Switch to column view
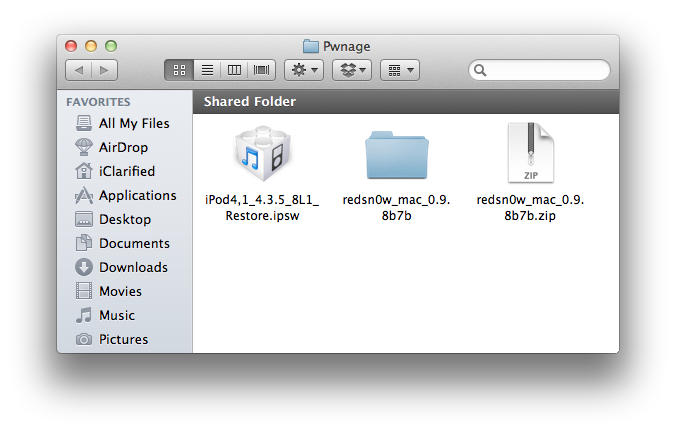This screenshot has width=676, height=432. coord(235,70)
